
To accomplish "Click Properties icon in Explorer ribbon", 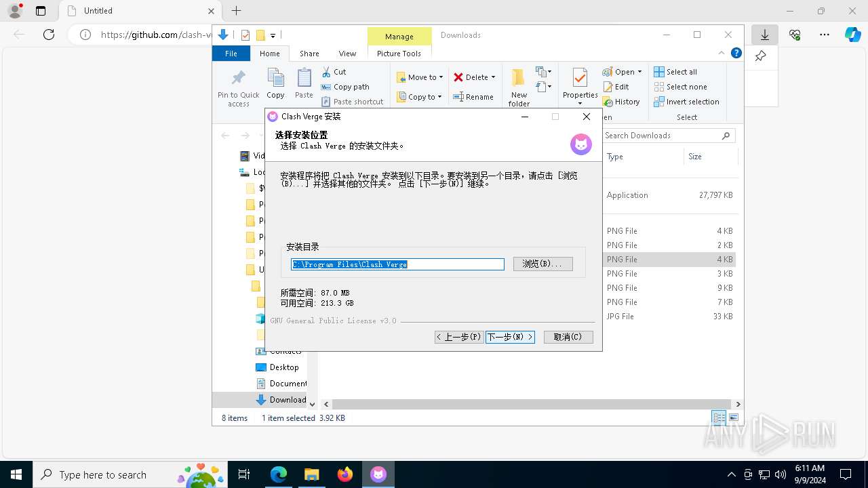I will (580, 78).
